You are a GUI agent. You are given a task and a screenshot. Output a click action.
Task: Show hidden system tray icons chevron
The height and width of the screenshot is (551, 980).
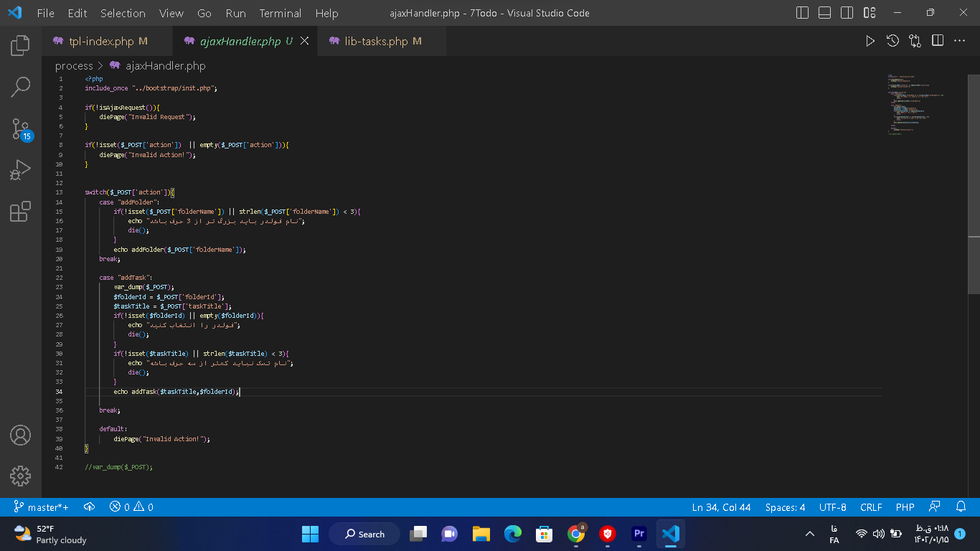[810, 534]
